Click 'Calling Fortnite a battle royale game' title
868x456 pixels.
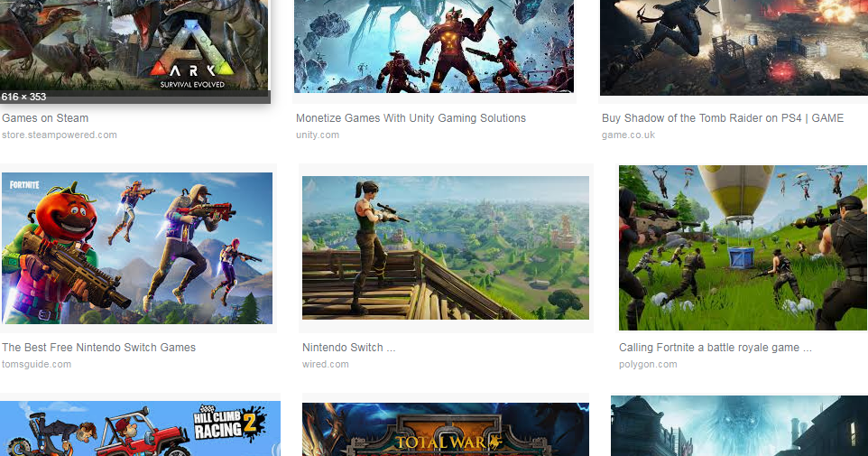pos(716,348)
